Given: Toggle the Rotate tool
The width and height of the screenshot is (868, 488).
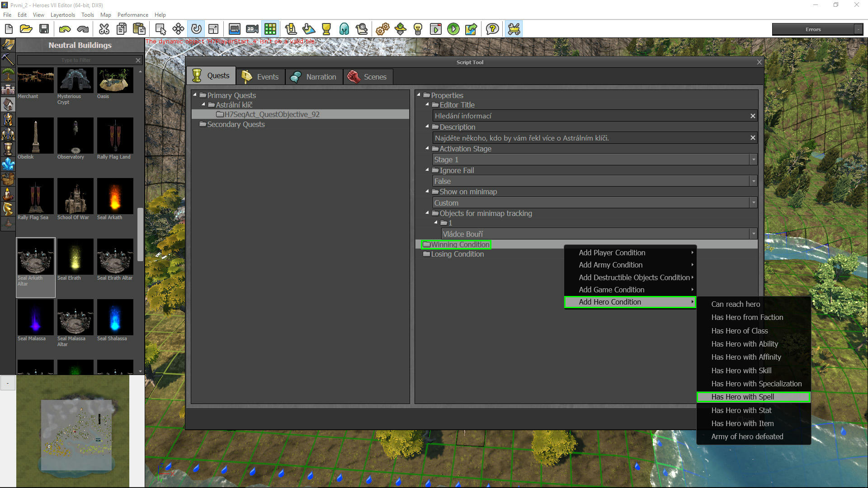Looking at the screenshot, I should pyautogui.click(x=196, y=29).
